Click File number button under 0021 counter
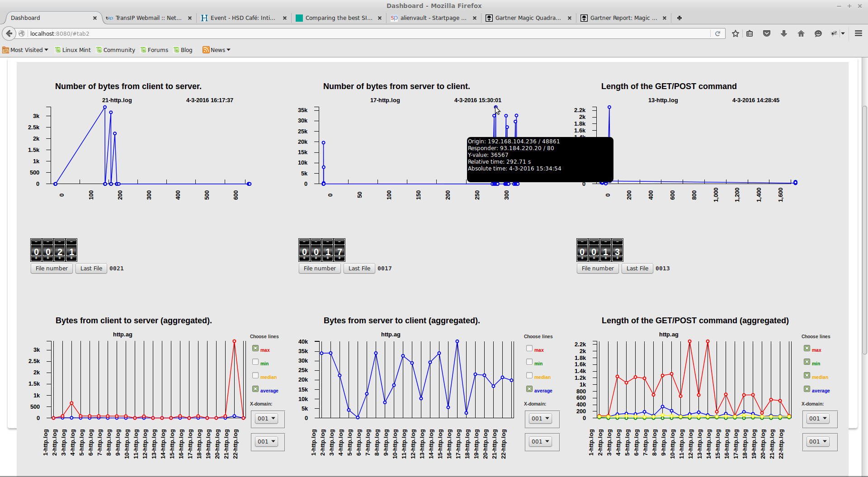This screenshot has width=868, height=477. [x=52, y=269]
